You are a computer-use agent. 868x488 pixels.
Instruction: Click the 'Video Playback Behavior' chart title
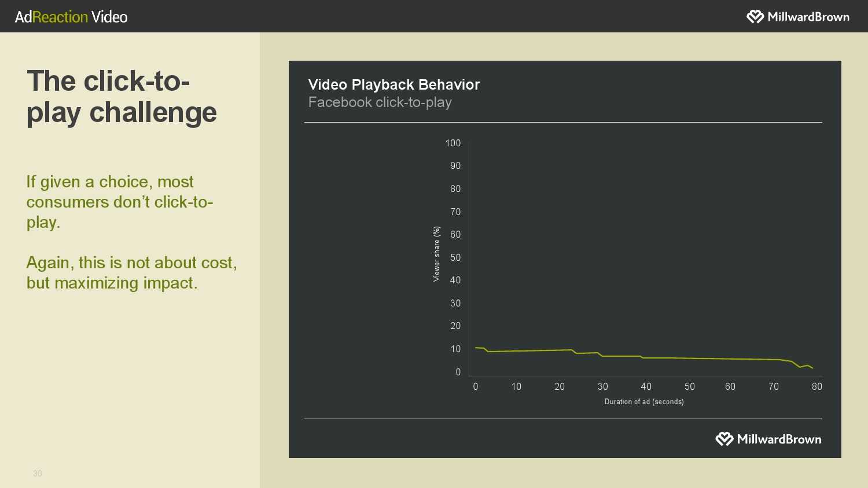394,84
